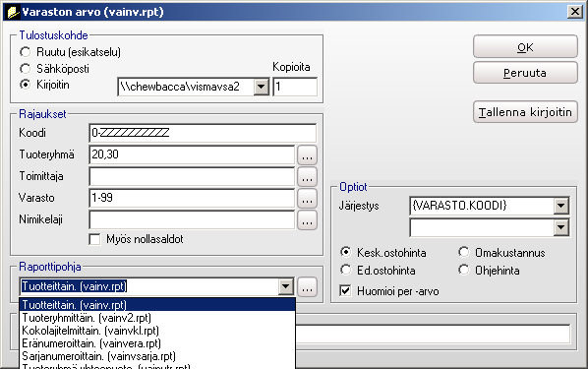This screenshot has width=588, height=369.
Task: Choose Kokolajitelmittain. (vainvkl.rpt) entry
Action: coord(157,331)
